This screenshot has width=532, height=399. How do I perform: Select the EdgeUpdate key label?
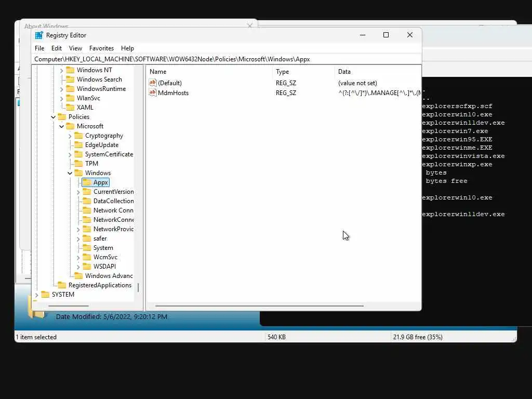pyautogui.click(x=102, y=145)
